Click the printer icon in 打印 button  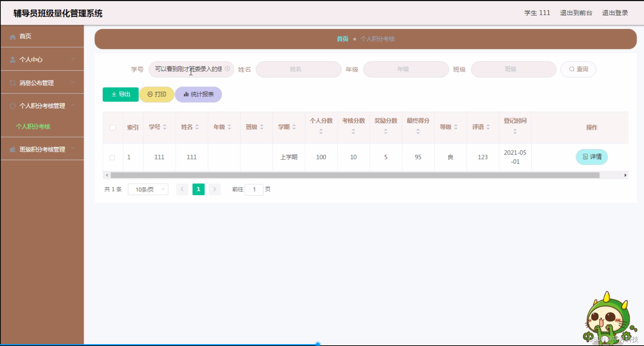[149, 94]
